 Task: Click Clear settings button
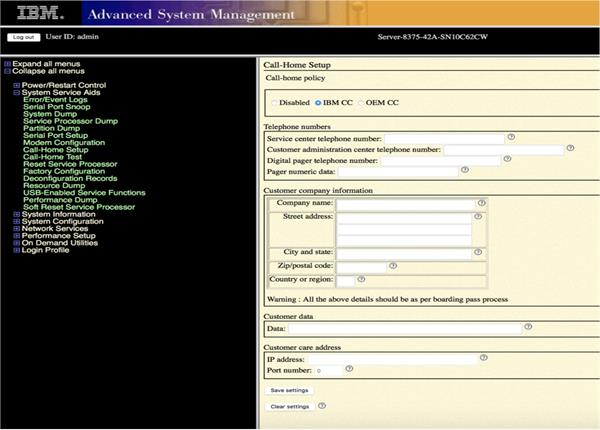(x=290, y=406)
